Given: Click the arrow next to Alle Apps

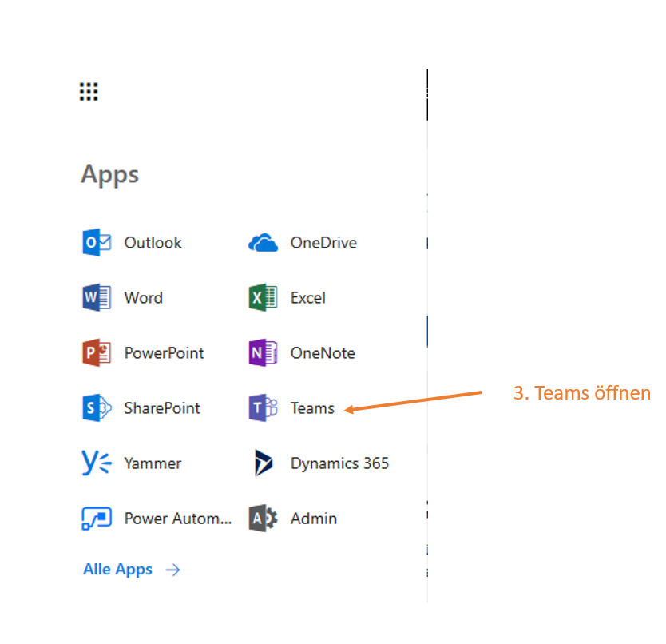Looking at the screenshot, I should coord(172,570).
